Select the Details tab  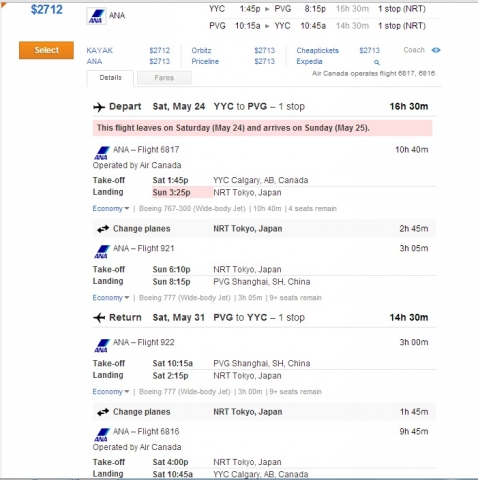[110, 78]
